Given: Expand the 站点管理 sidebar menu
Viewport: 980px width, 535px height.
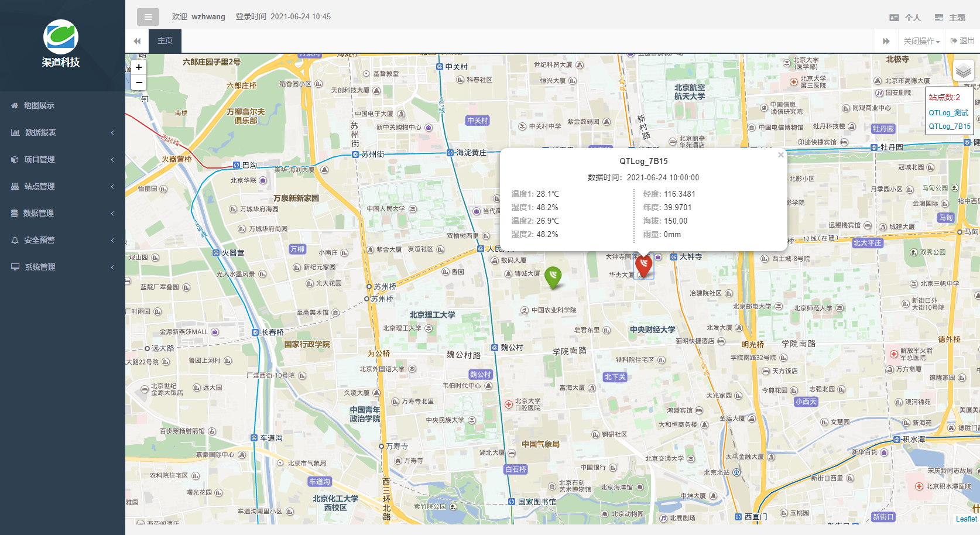Looking at the screenshot, I should pos(39,186).
